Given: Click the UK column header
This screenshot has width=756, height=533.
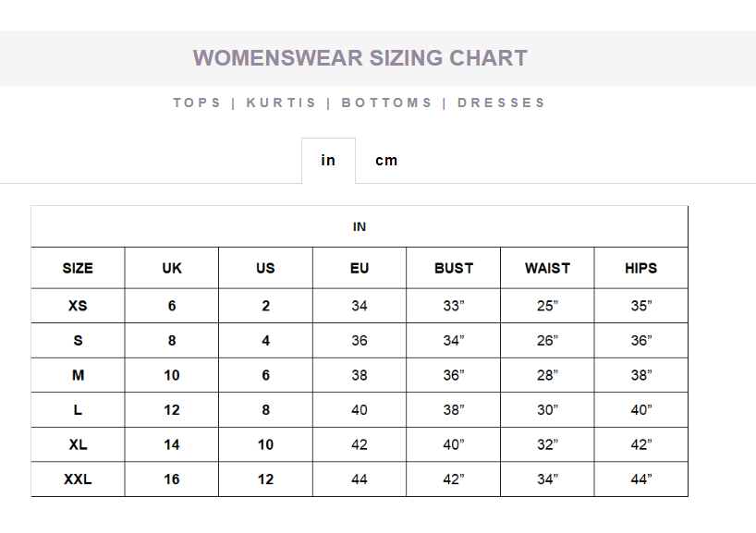Looking at the screenshot, I should (x=172, y=268).
